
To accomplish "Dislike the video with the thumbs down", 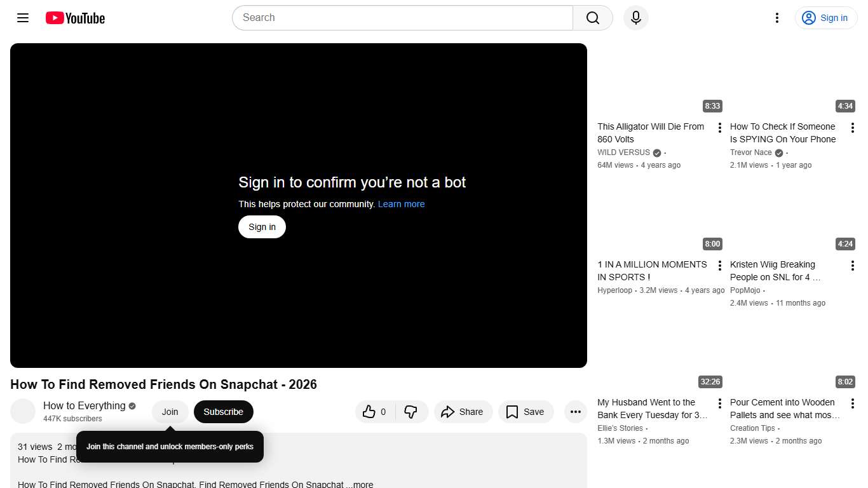I will pyautogui.click(x=411, y=412).
